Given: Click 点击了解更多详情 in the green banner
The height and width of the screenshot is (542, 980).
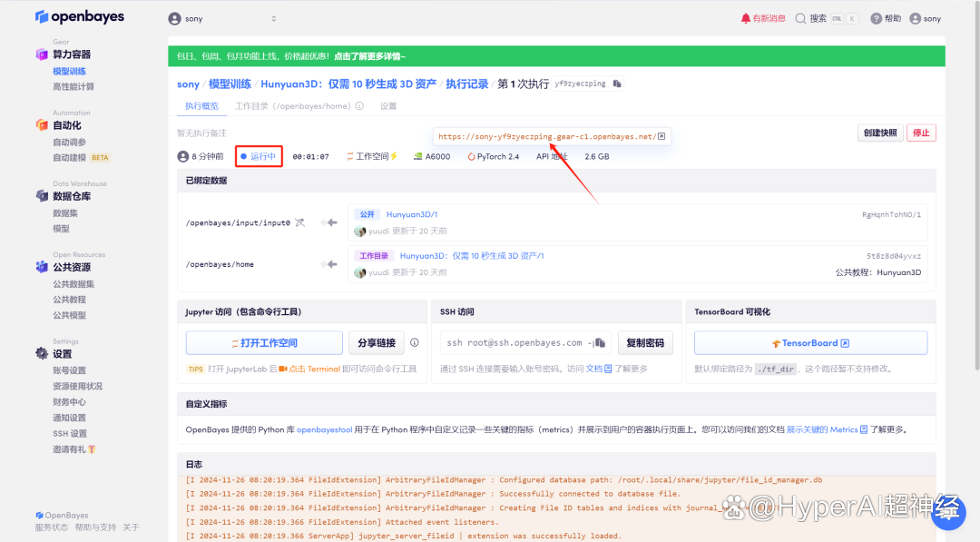Looking at the screenshot, I should (369, 56).
